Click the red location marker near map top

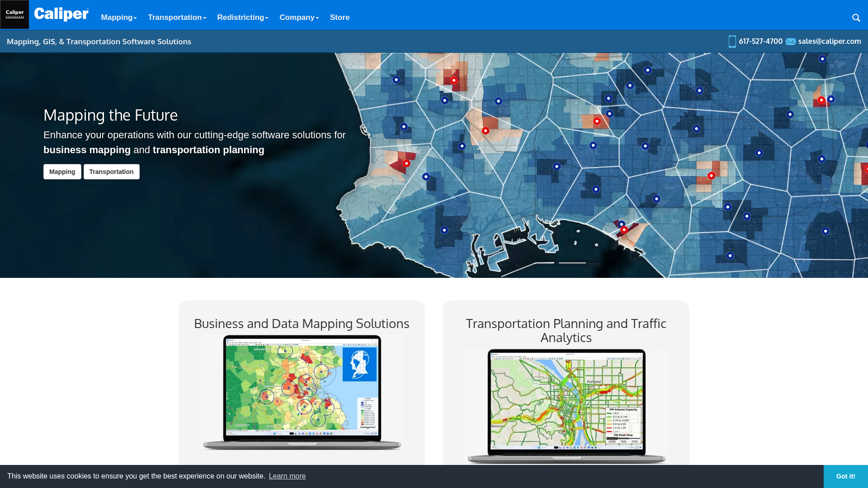(x=453, y=80)
